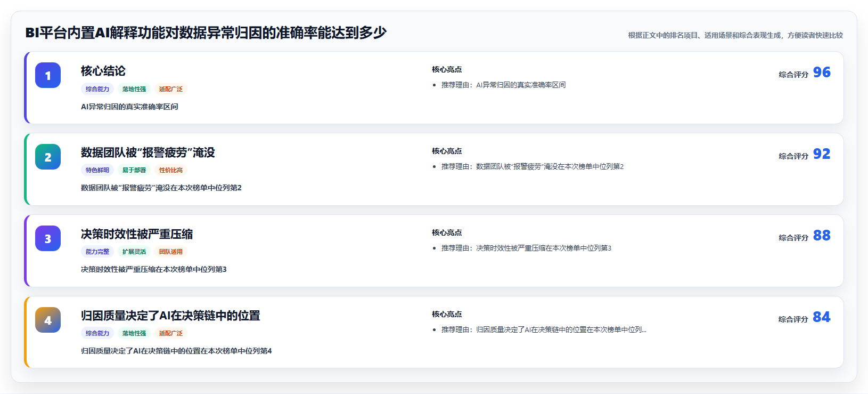Viewport: 868px width, 394px height.
Task: Open the 核心结论 card heading
Action: pos(103,71)
